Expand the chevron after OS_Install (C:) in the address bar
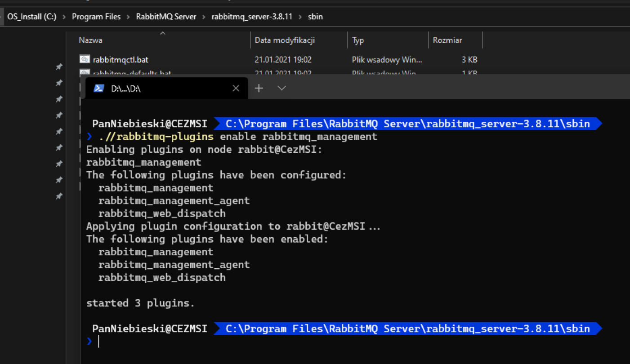 tap(64, 17)
